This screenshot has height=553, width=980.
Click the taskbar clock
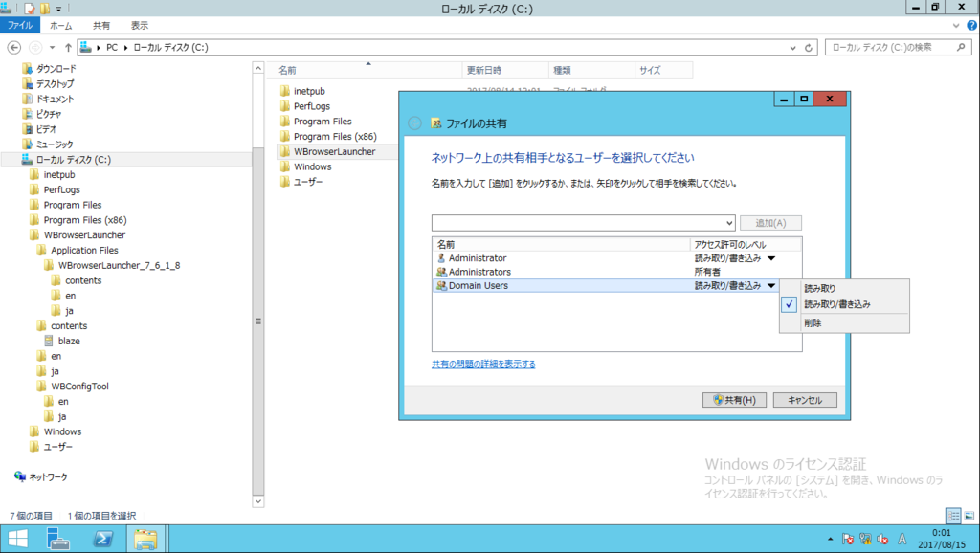pos(942,539)
